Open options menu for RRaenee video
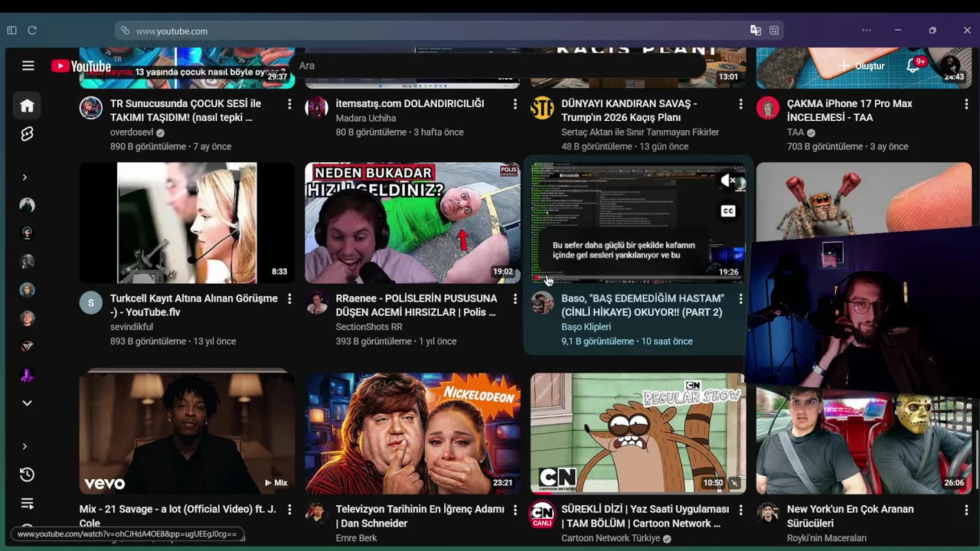The image size is (980, 551). 514,299
